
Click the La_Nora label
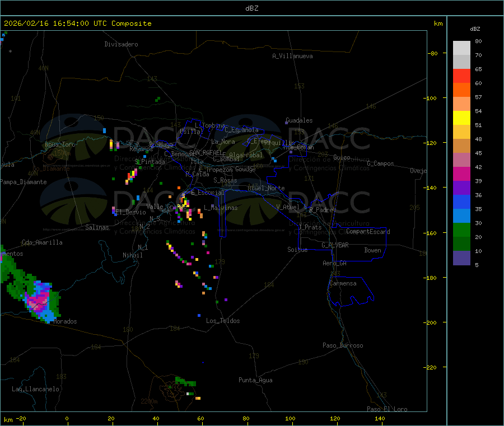[223, 142]
